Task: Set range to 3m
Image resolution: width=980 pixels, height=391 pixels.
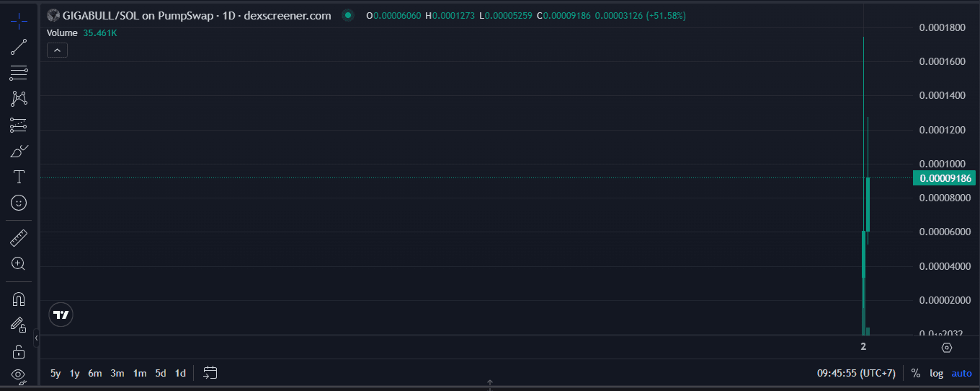Action: click(x=117, y=373)
